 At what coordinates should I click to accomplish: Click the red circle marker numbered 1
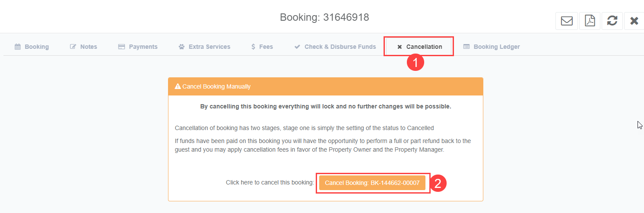coord(416,63)
